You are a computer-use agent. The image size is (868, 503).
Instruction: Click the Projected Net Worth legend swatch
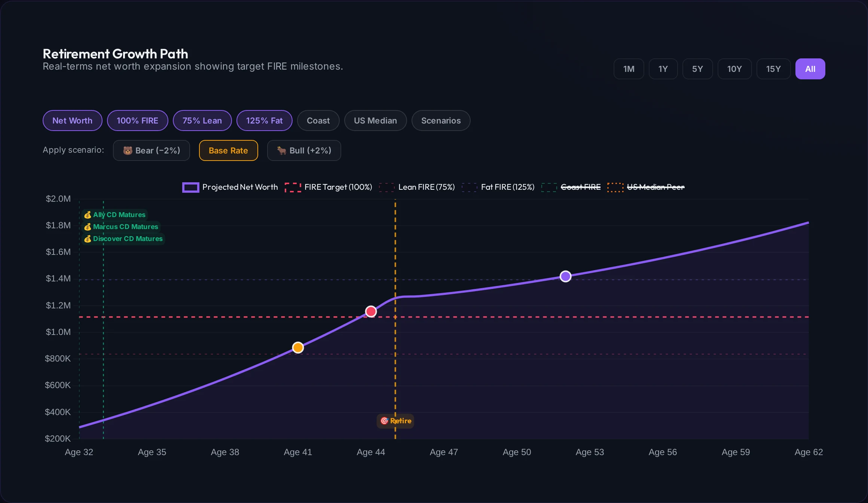190,187
